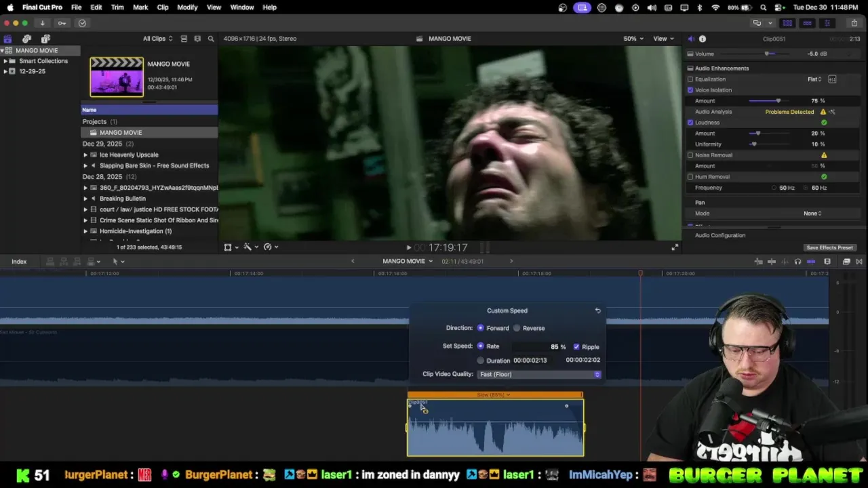Open the Slow (85%) retime dropdown on clip
The image size is (868, 488).
click(494, 394)
